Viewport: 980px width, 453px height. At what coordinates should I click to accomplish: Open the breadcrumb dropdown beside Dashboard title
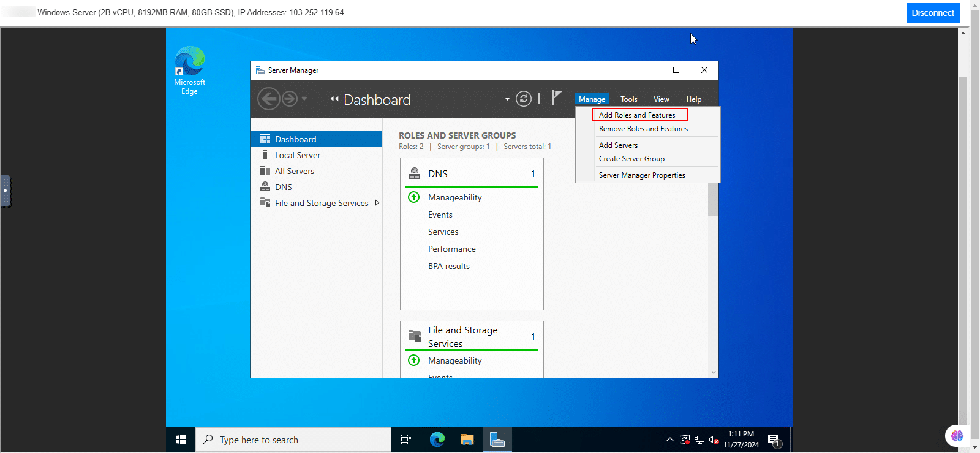point(507,99)
